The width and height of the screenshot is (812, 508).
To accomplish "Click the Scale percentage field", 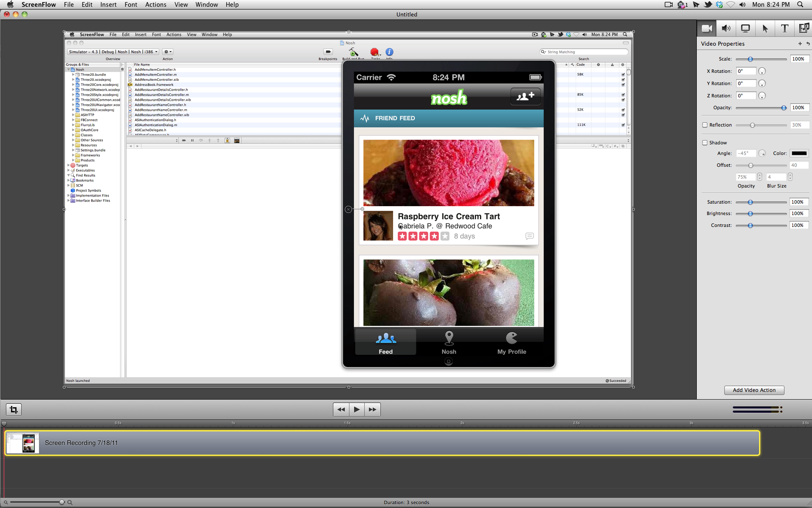I will tap(798, 59).
